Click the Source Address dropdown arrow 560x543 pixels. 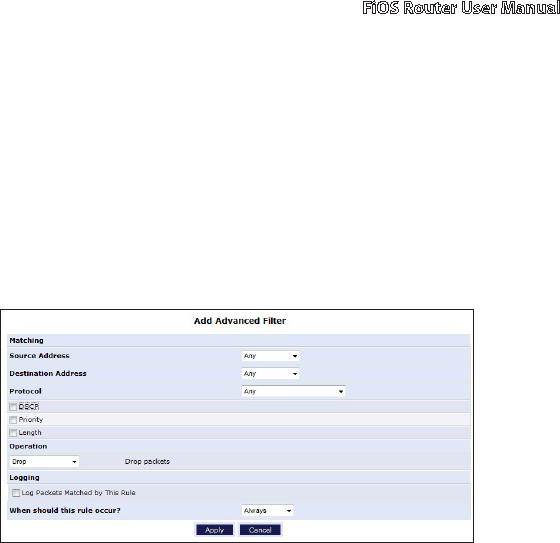(295, 356)
